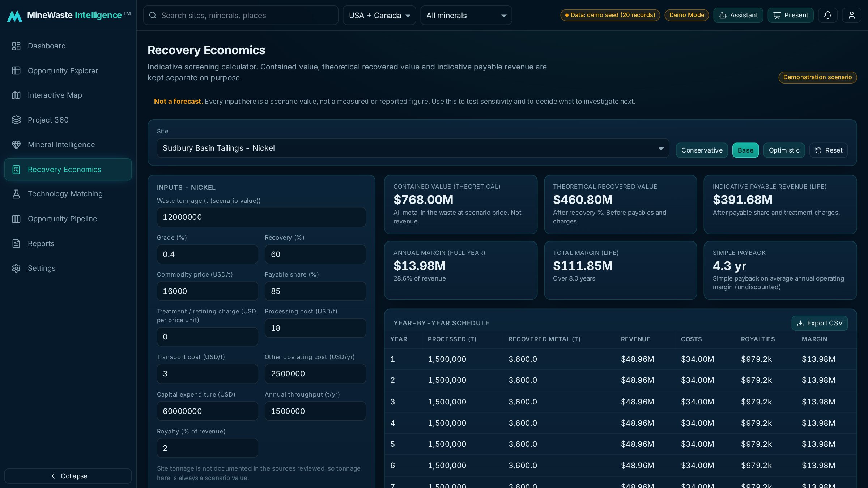Open notifications bell
Image resolution: width=868 pixels, height=488 pixels.
[828, 15]
